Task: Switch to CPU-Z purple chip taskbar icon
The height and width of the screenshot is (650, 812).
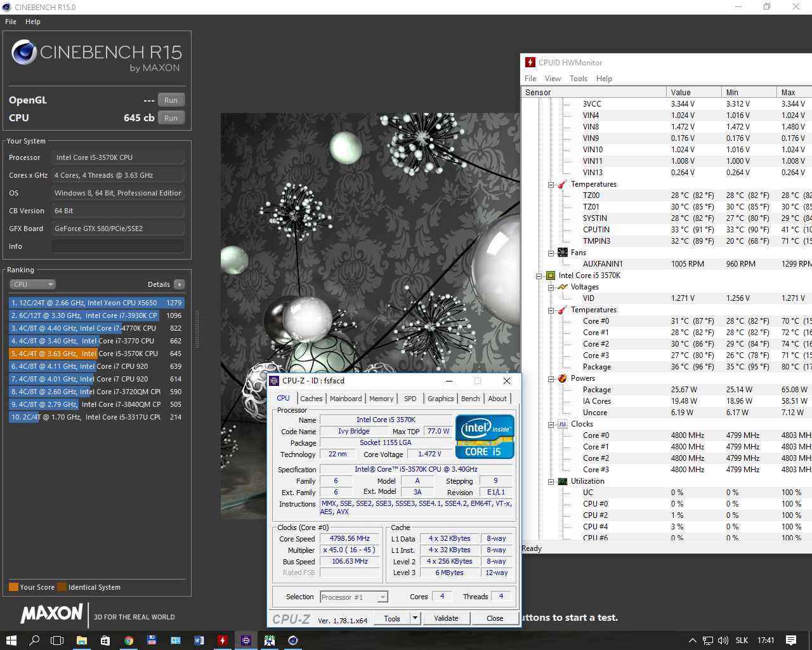Action: tap(246, 640)
